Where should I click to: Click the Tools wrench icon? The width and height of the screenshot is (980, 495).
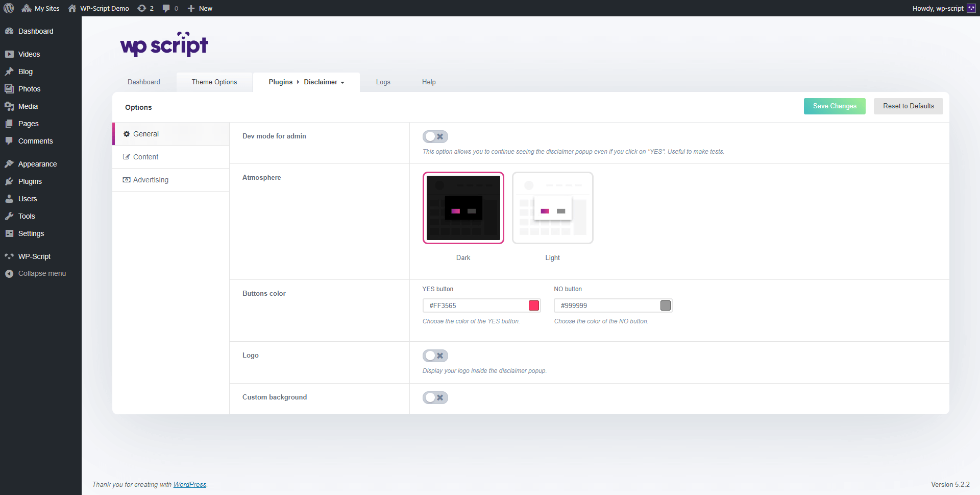9,216
